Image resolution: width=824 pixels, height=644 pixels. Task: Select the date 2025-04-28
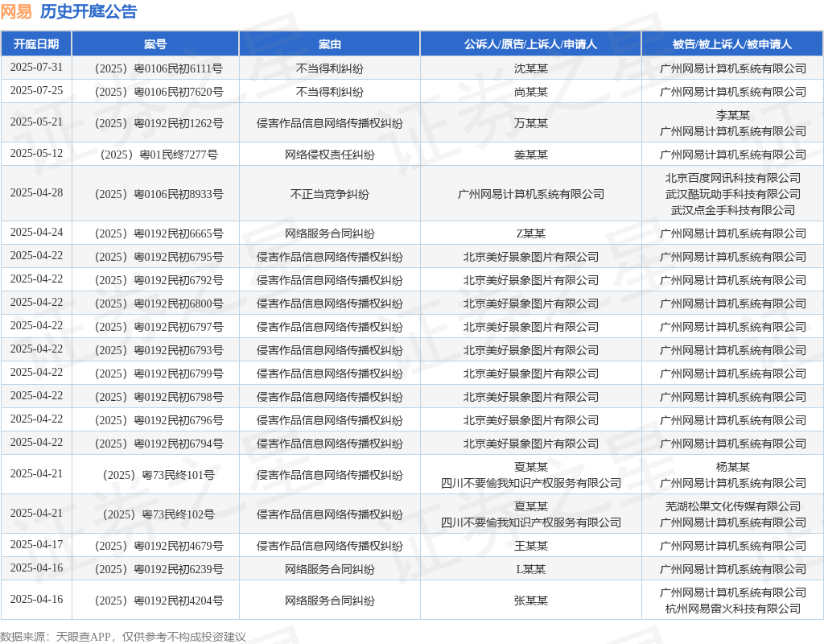tap(36, 193)
